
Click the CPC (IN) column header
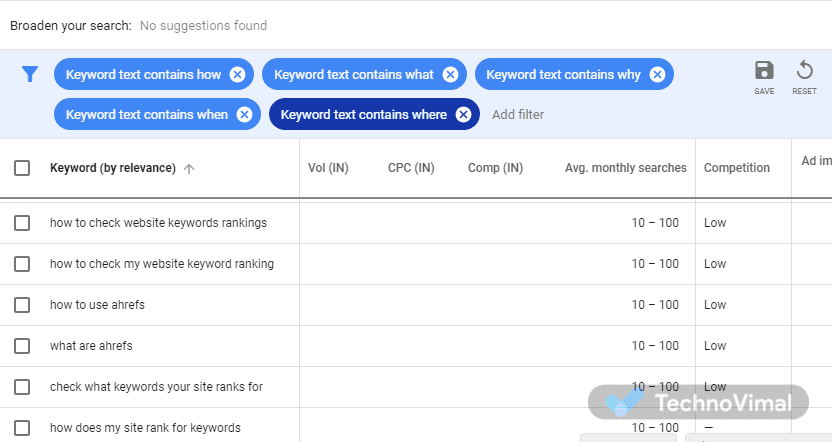click(x=411, y=168)
